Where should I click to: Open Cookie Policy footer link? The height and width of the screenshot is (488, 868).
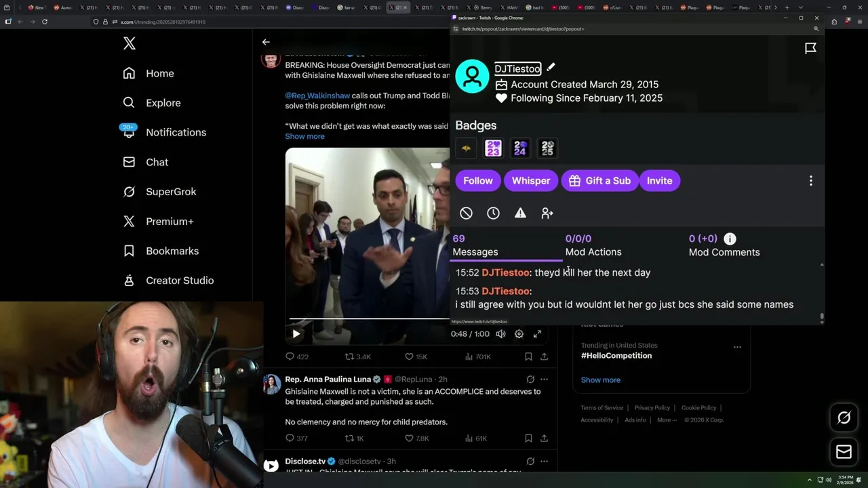tap(698, 408)
